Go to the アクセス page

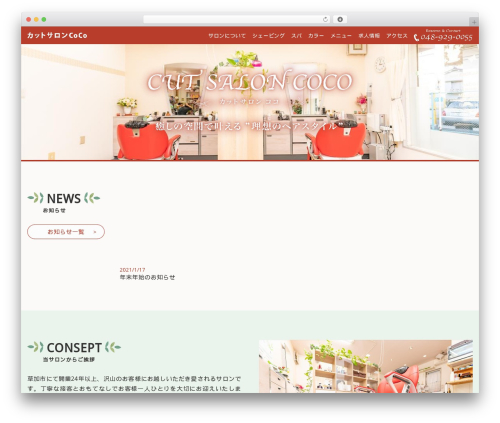click(397, 36)
